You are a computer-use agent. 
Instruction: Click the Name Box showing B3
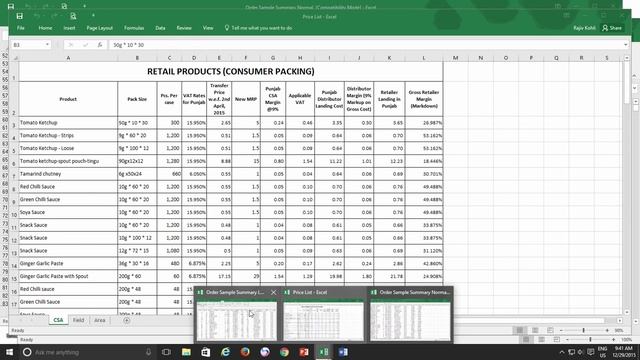(x=28, y=44)
